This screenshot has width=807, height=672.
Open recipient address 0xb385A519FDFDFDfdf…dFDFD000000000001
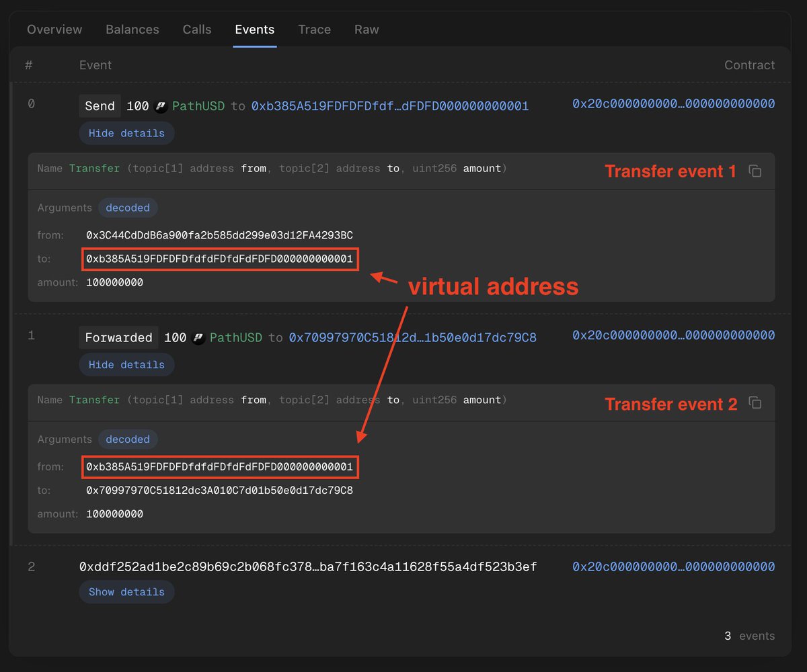click(390, 106)
